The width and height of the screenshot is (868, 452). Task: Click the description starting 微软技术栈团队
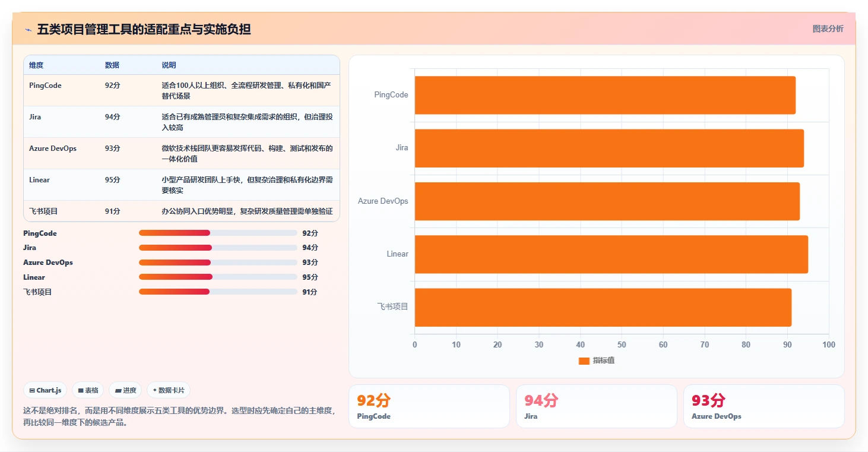(247, 153)
